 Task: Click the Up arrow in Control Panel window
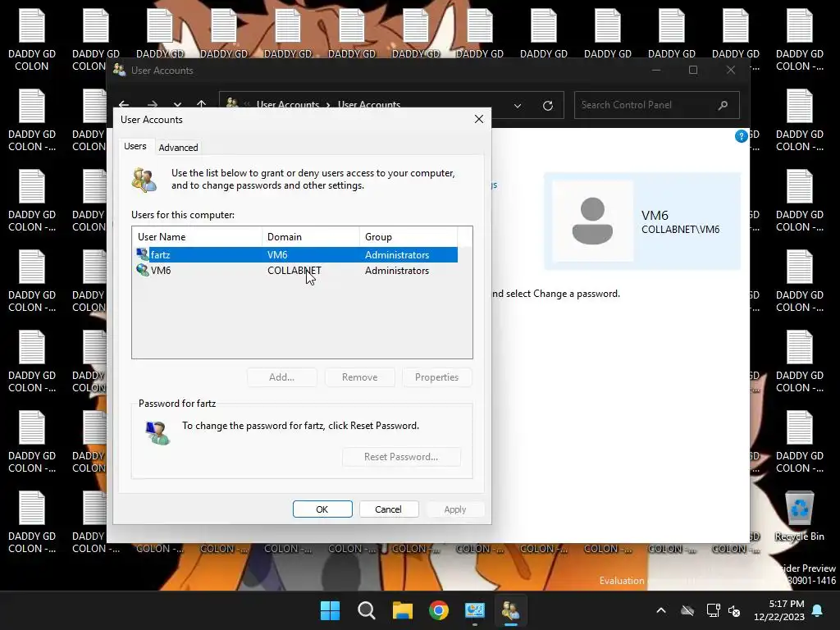[x=201, y=104]
